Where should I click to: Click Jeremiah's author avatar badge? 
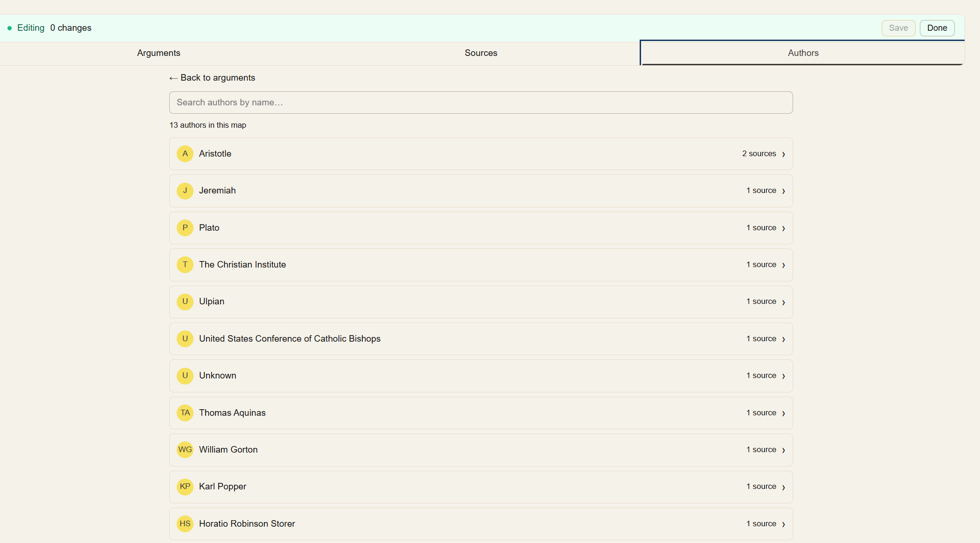[185, 191]
